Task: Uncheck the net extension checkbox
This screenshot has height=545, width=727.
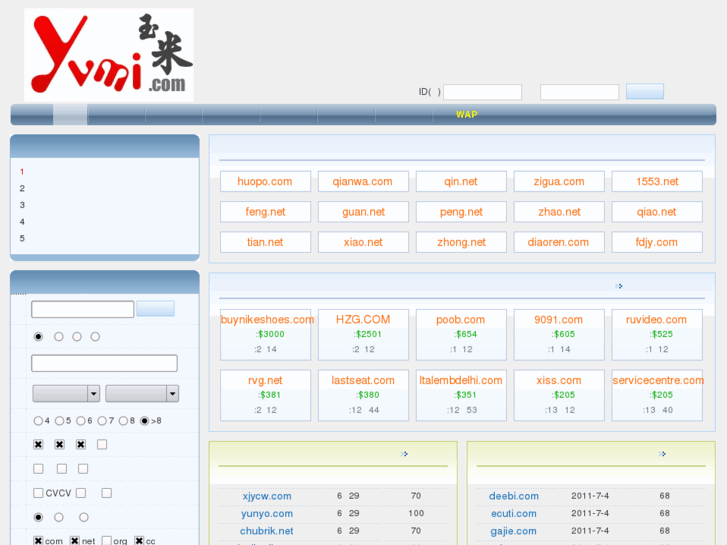Action: point(75,541)
